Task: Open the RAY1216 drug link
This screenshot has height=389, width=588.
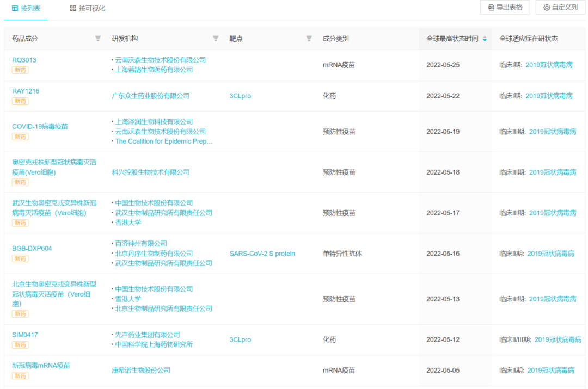Action: 26,91
